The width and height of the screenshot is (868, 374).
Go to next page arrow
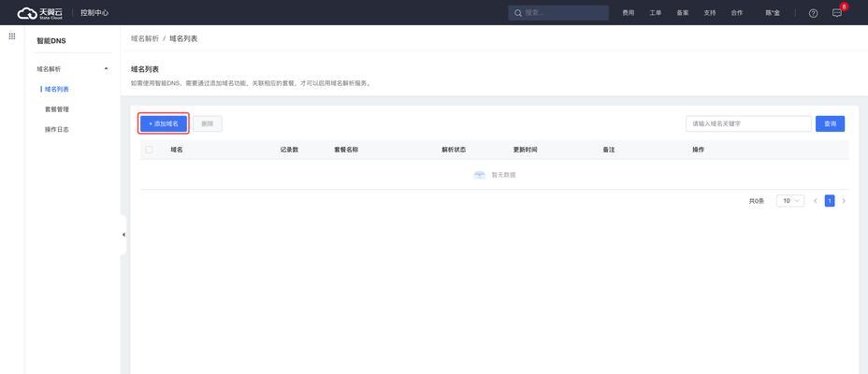[844, 201]
